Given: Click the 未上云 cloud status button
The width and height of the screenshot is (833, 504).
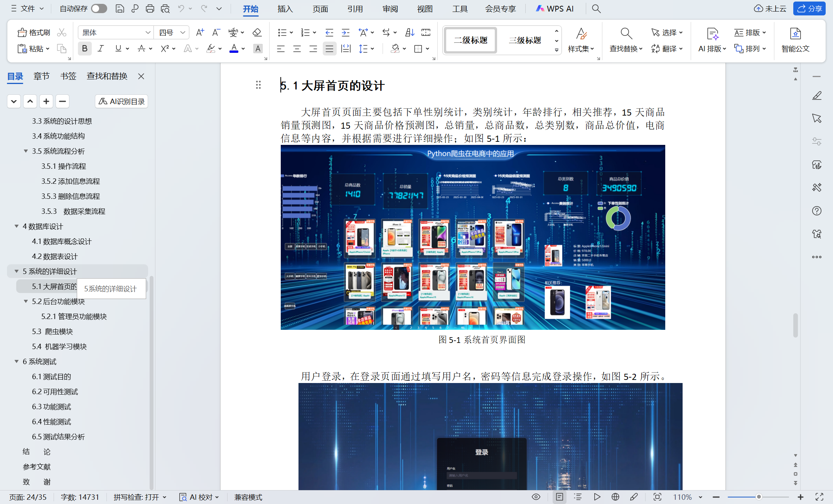Looking at the screenshot, I should pyautogui.click(x=770, y=8).
